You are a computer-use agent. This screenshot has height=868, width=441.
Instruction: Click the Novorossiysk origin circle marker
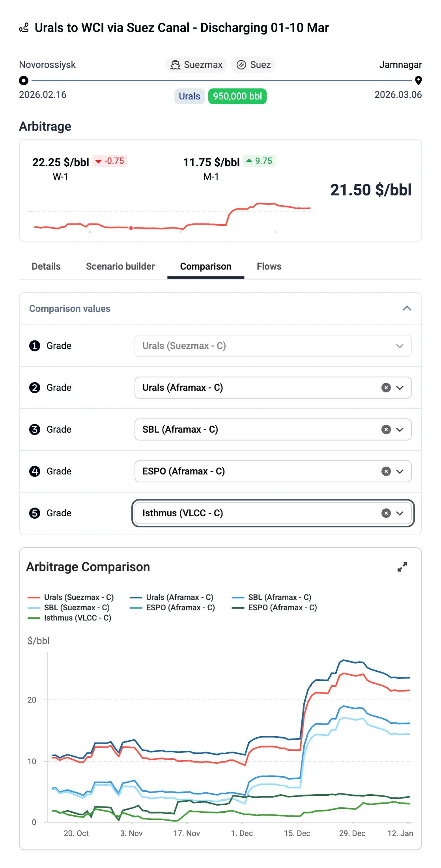[24, 81]
